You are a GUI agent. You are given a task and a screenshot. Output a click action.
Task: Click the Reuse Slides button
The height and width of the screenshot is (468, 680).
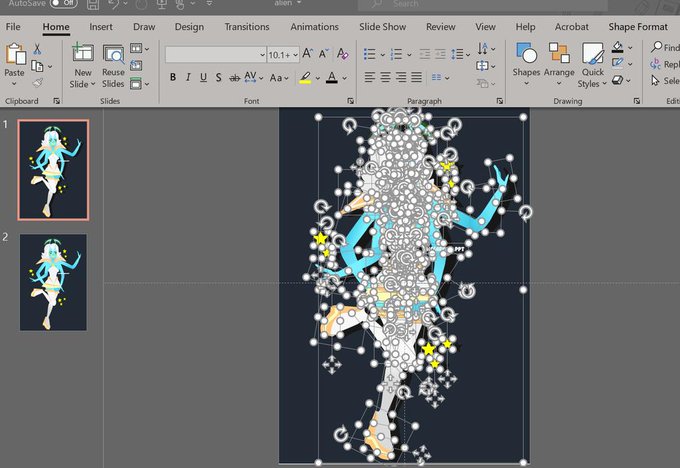(x=113, y=66)
